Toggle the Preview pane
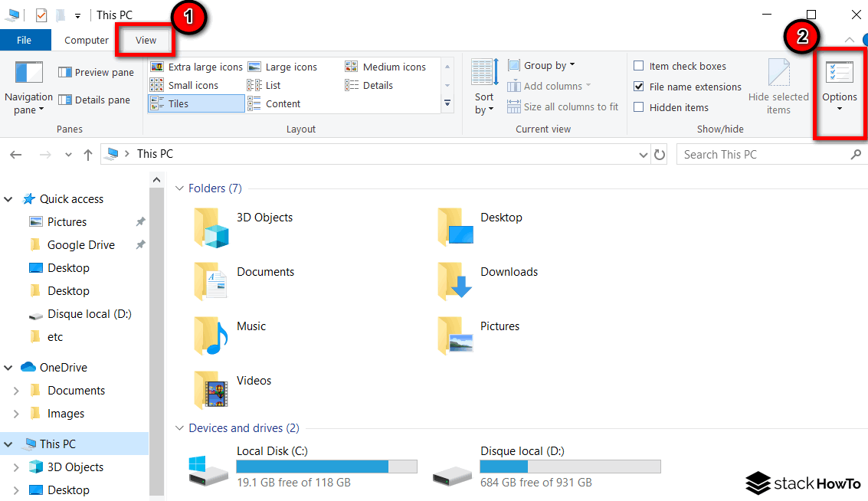 pyautogui.click(x=96, y=71)
